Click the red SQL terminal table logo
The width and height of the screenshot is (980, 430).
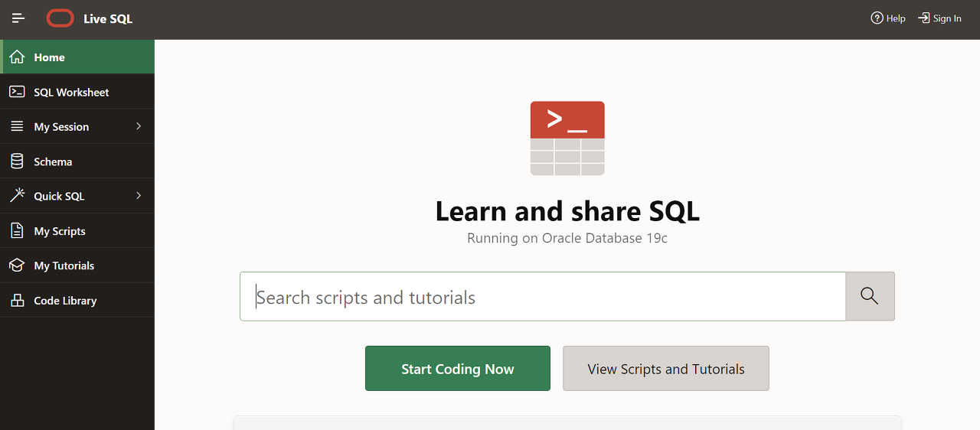tap(567, 138)
